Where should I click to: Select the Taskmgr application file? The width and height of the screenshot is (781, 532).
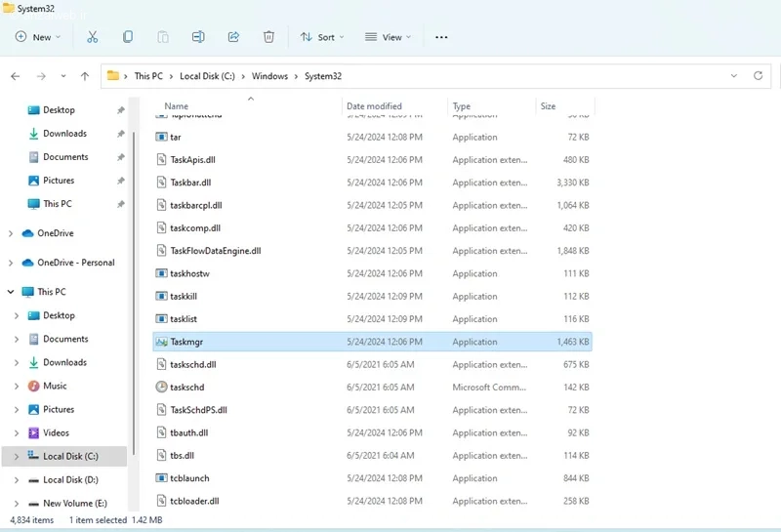[186, 342]
